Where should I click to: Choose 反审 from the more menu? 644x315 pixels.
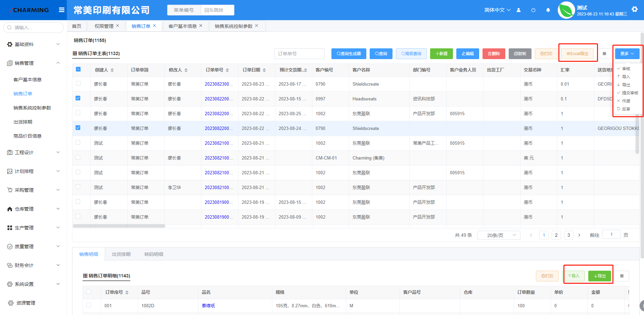624,109
